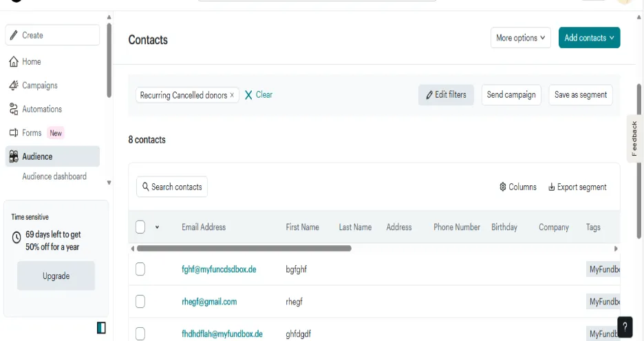
Task: Open the Add contacts dropdown
Action: 589,38
